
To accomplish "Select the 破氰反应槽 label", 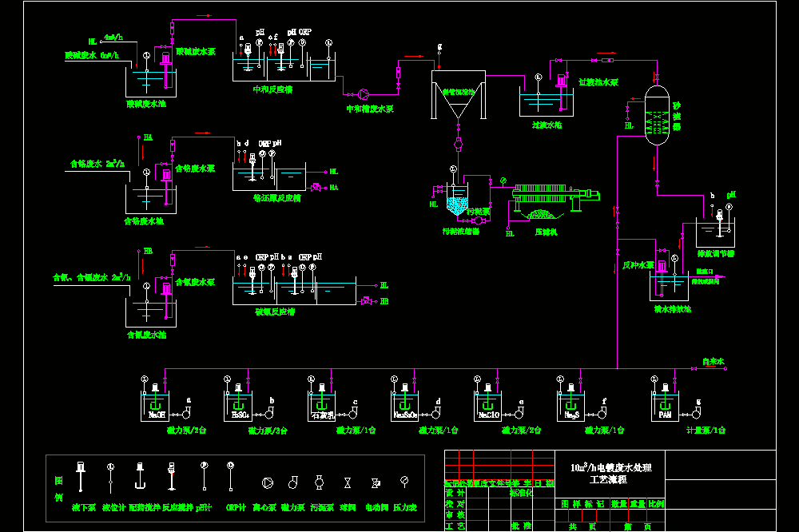I will tap(275, 312).
